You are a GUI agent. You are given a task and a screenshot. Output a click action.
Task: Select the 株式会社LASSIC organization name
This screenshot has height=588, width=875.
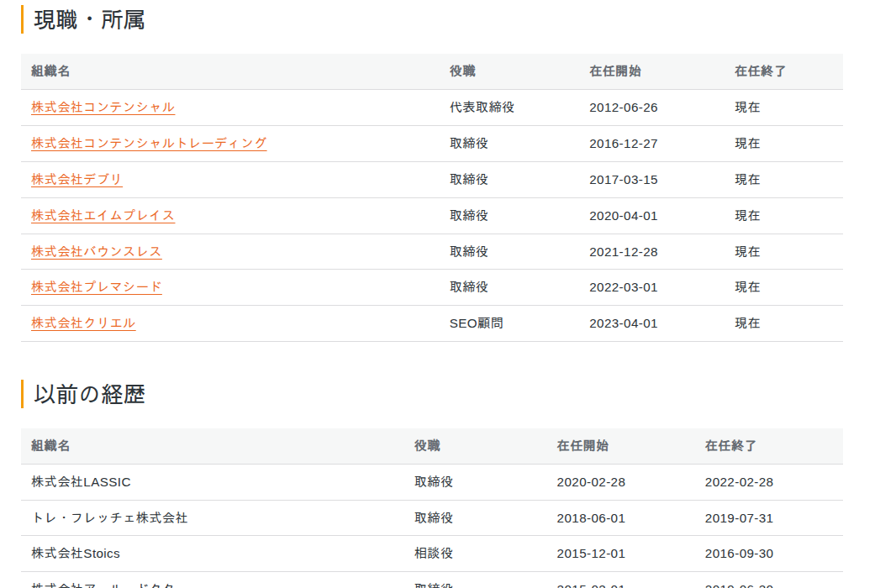click(81, 482)
